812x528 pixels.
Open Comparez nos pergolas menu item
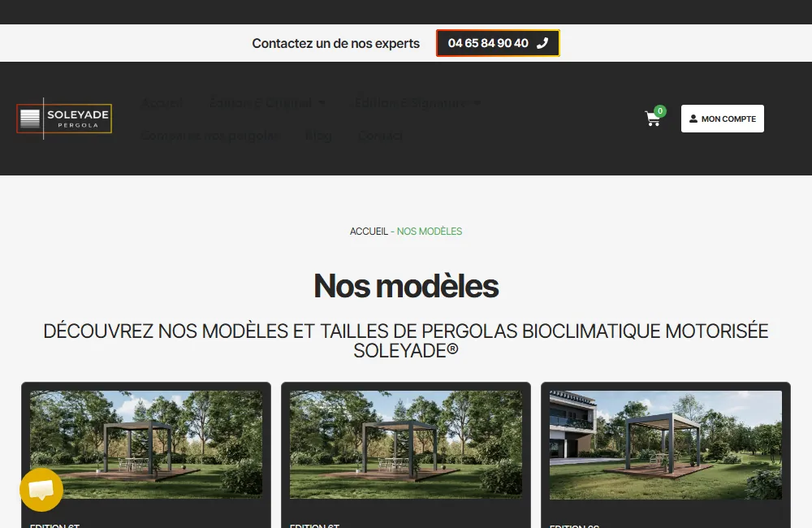click(210, 136)
